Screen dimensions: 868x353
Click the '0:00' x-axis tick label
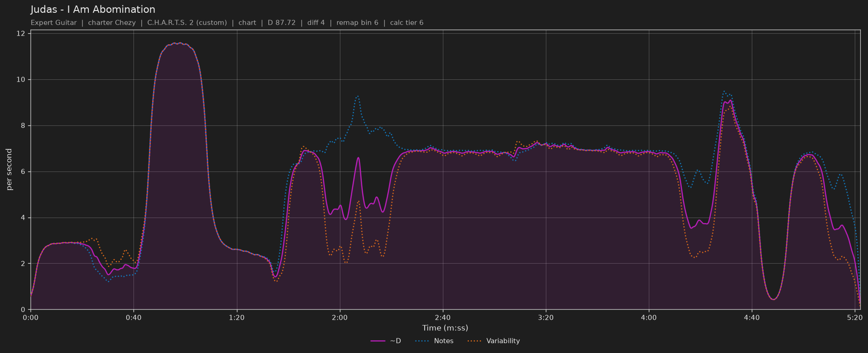tap(31, 317)
